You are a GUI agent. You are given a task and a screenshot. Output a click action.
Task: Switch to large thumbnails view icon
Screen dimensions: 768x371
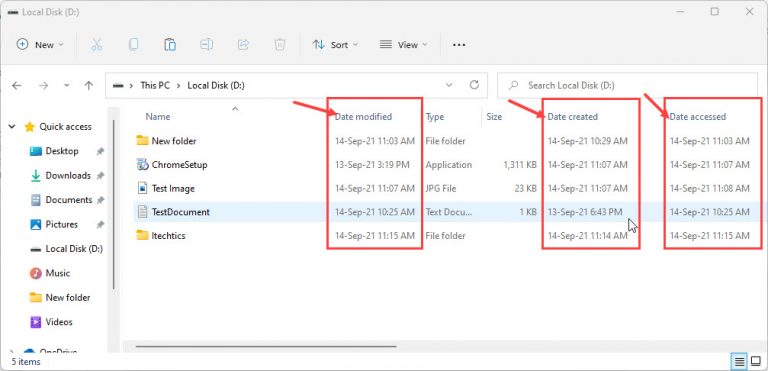point(755,362)
